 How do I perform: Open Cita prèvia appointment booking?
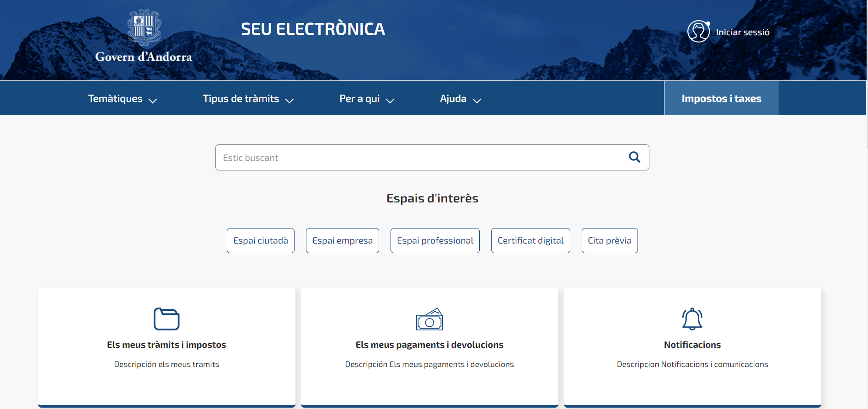pyautogui.click(x=610, y=240)
